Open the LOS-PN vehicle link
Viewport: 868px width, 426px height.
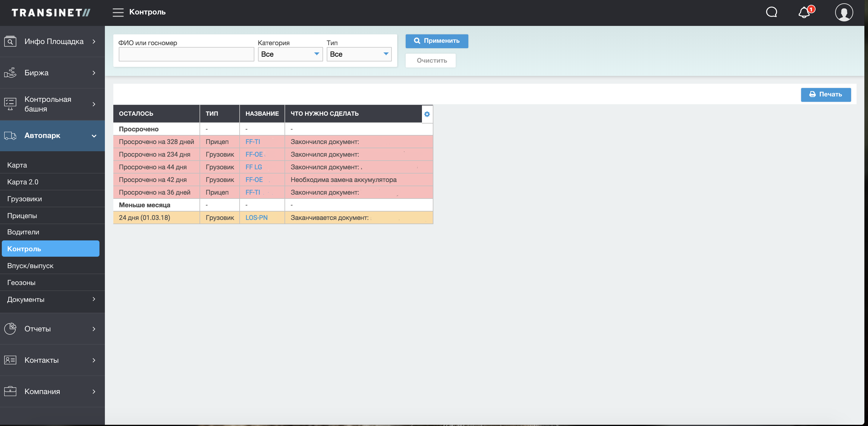point(256,218)
